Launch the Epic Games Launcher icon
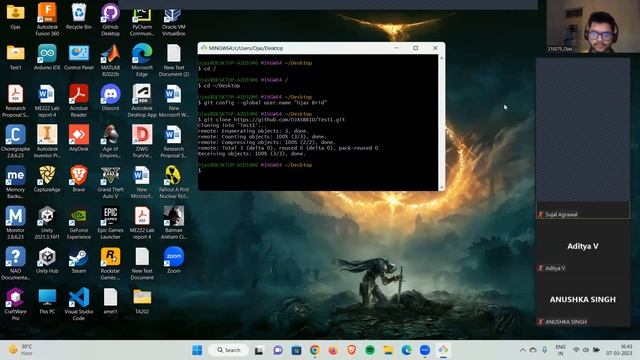The height and width of the screenshot is (360, 640). pos(111,222)
